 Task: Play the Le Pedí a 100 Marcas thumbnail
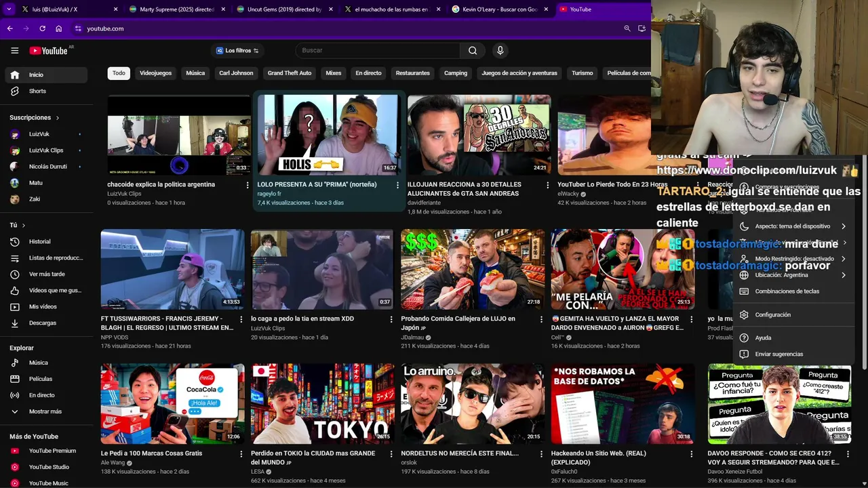pyautogui.click(x=172, y=404)
